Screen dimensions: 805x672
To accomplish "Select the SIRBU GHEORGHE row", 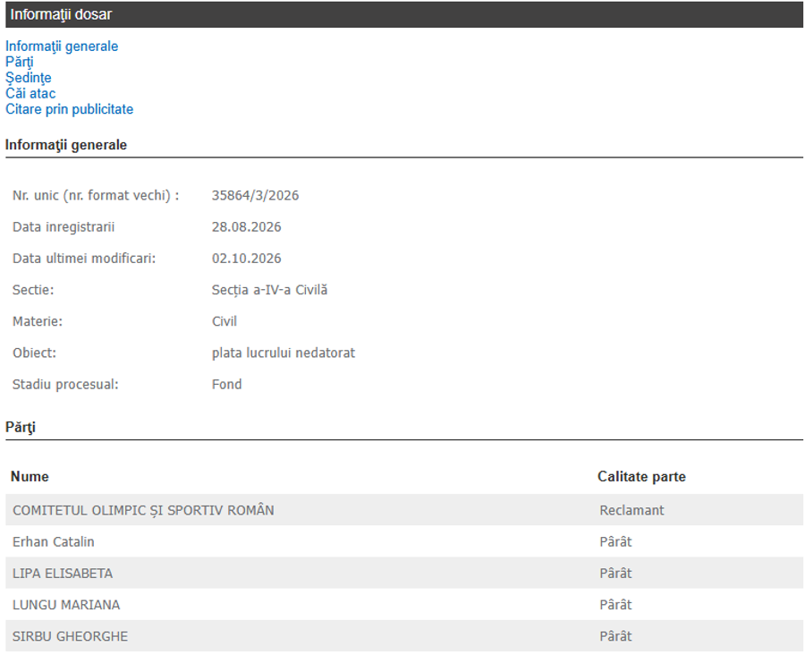I will [404, 635].
